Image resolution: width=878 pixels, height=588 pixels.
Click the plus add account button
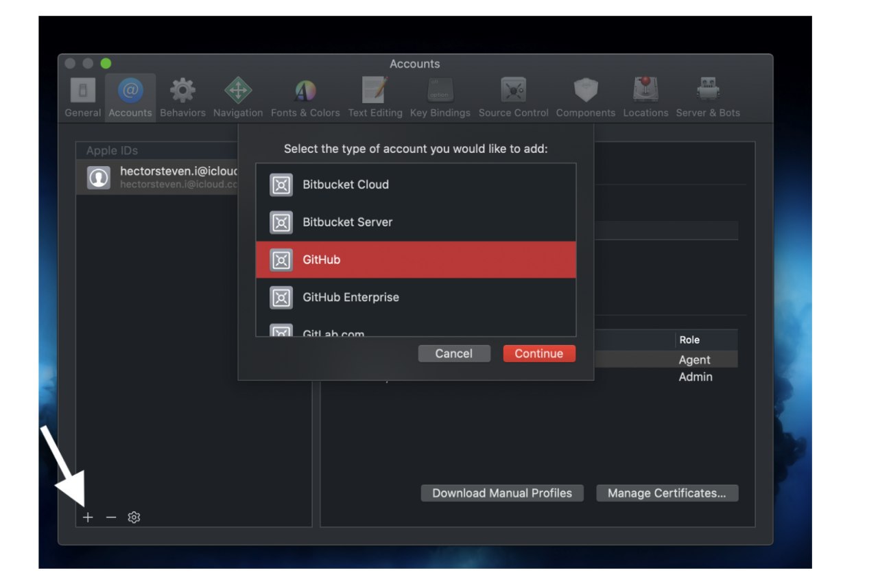tap(88, 517)
